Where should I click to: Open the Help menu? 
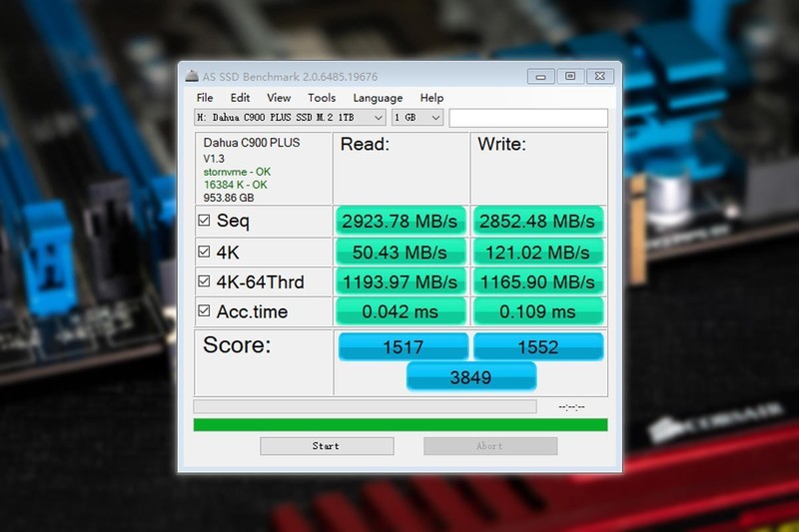pos(431,98)
